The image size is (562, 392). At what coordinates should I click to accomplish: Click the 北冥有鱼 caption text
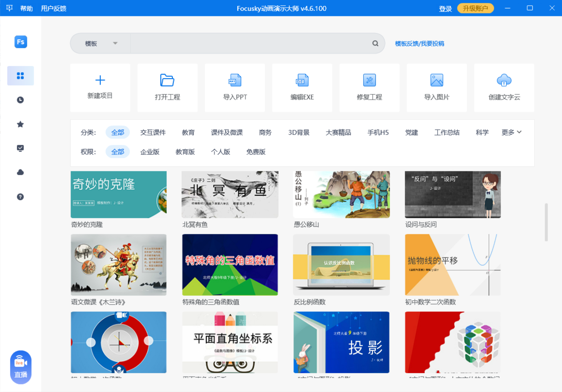coord(195,224)
